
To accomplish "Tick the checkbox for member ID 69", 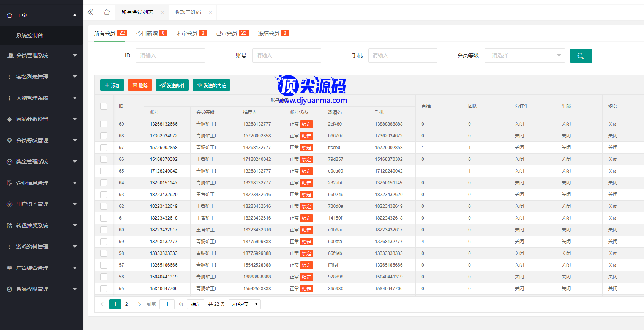I will pyautogui.click(x=104, y=124).
